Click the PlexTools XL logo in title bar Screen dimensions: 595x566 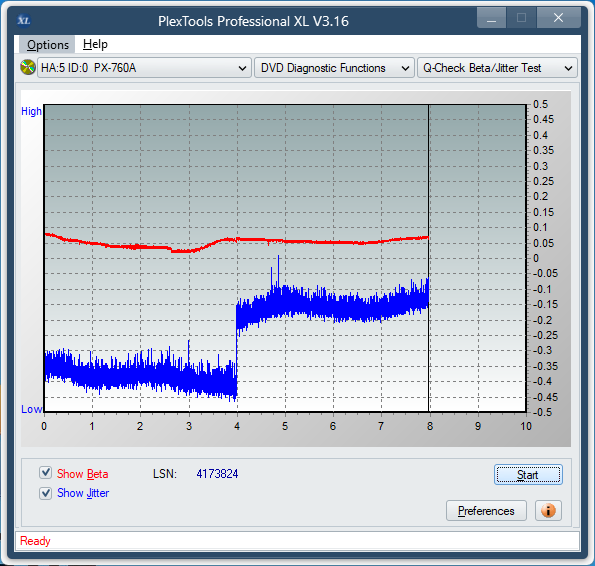[x=24, y=20]
